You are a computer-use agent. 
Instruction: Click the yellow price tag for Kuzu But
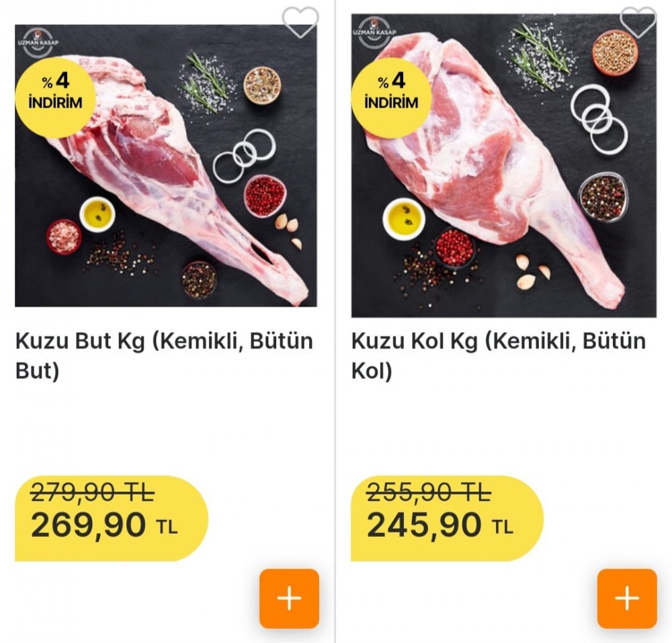(x=112, y=518)
